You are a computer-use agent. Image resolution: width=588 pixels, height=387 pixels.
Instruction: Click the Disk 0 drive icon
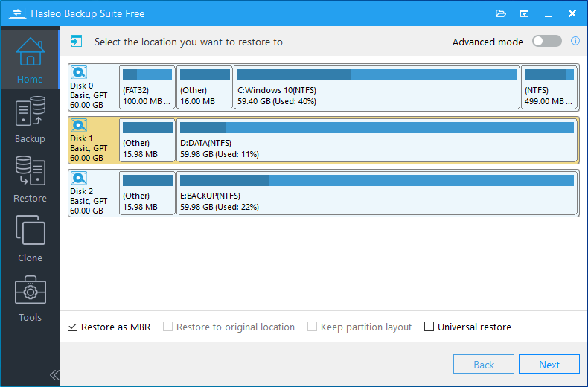click(79, 72)
